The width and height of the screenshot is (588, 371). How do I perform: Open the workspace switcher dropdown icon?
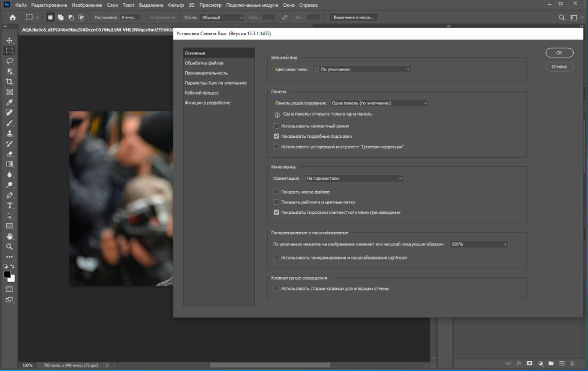point(576,17)
